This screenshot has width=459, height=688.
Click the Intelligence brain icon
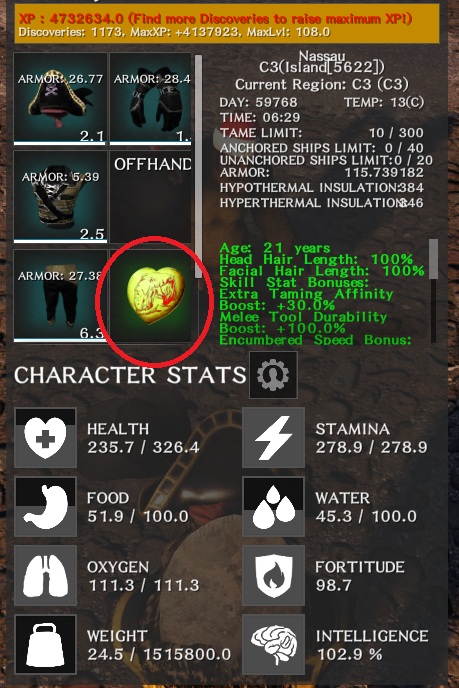coord(273,644)
